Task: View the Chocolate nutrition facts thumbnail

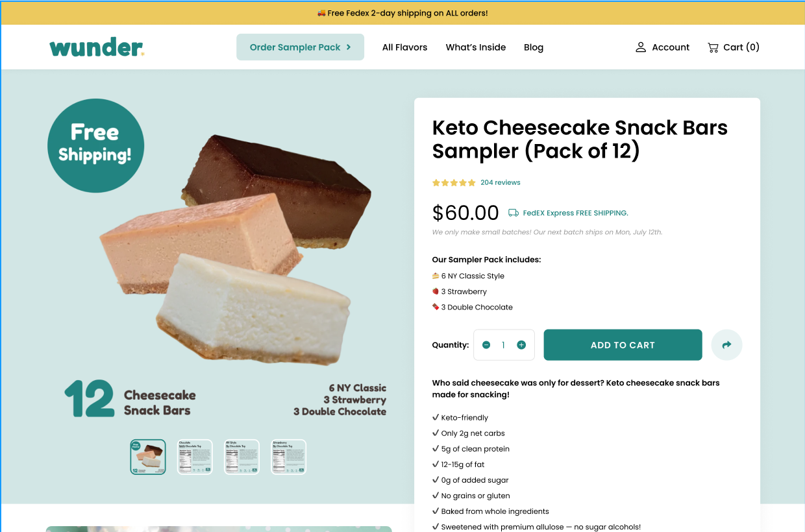Action: [x=195, y=457]
